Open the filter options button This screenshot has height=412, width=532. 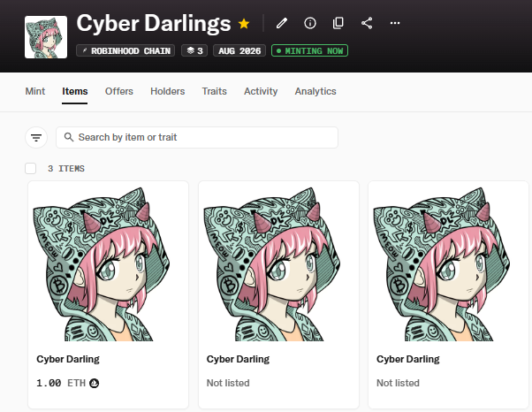(36, 137)
